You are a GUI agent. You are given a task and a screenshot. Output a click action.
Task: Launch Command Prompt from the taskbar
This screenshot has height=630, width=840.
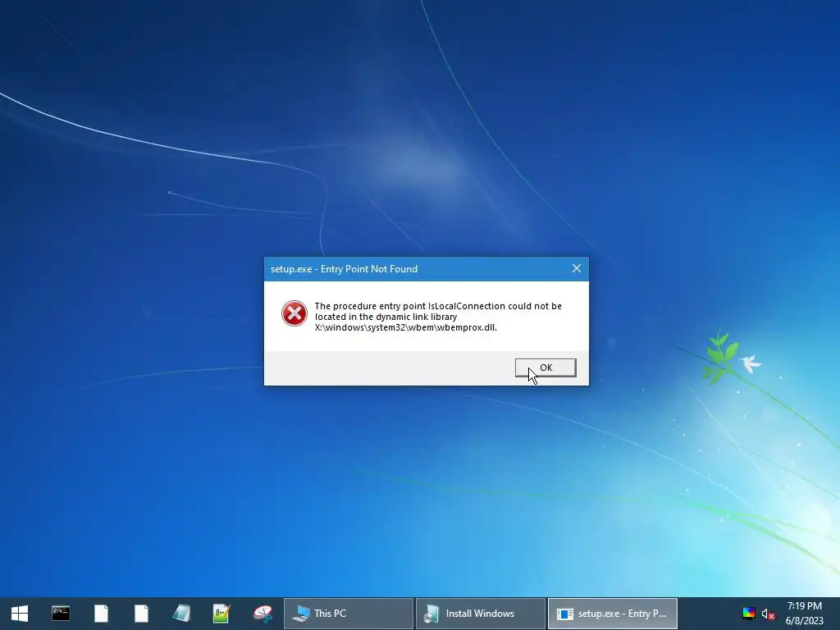[x=61, y=614]
